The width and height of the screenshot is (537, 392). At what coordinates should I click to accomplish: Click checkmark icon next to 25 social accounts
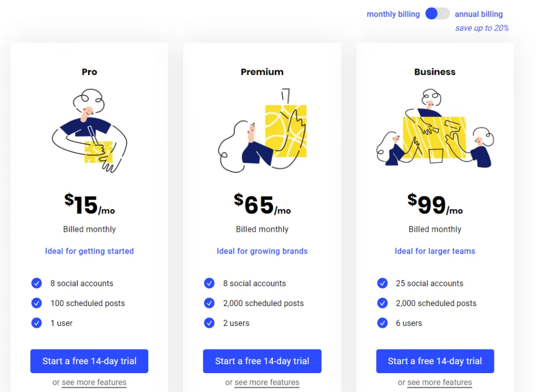click(382, 283)
